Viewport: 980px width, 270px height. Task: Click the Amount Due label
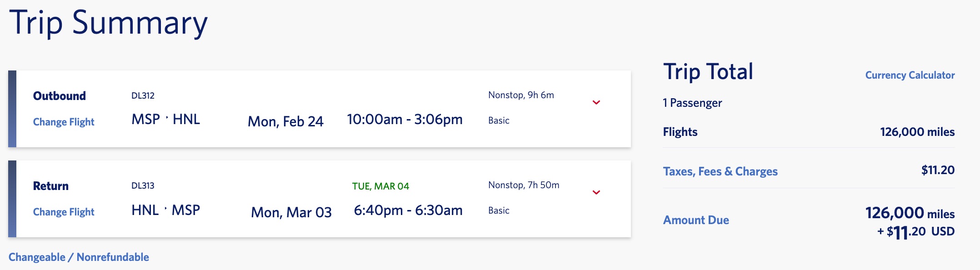point(696,220)
